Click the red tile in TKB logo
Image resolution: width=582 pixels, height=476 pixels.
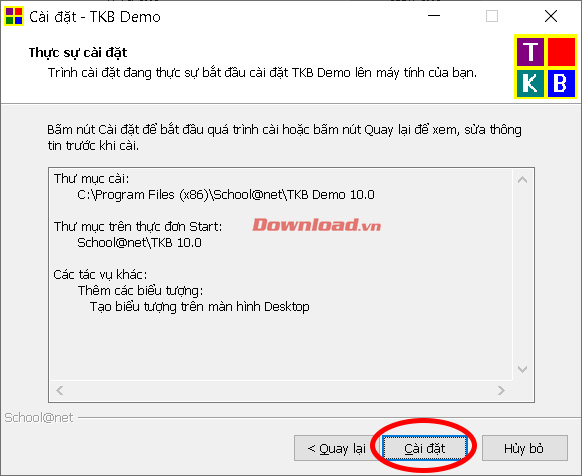(561, 52)
